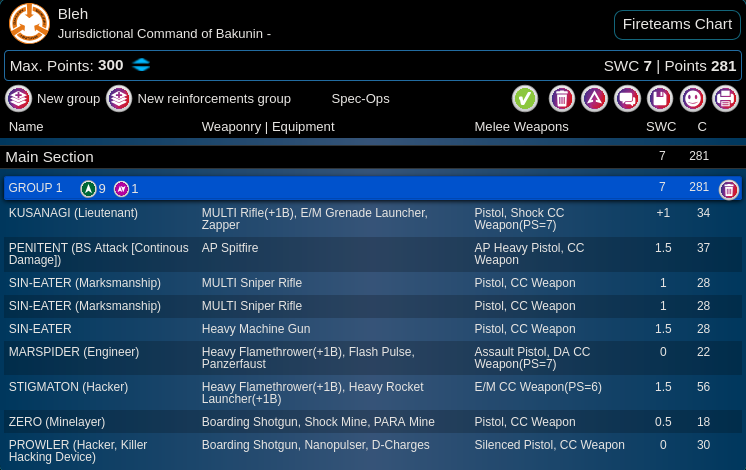Click the SWC 7 | Points 281 summary

click(670, 66)
